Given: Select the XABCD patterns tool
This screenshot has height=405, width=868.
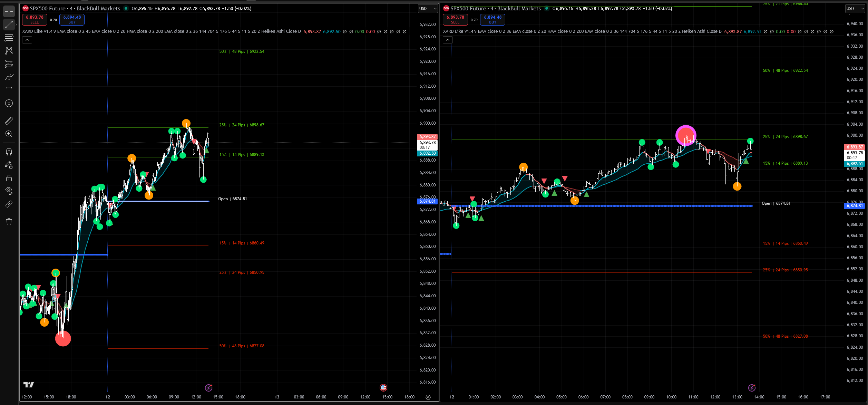Looking at the screenshot, I should [9, 51].
